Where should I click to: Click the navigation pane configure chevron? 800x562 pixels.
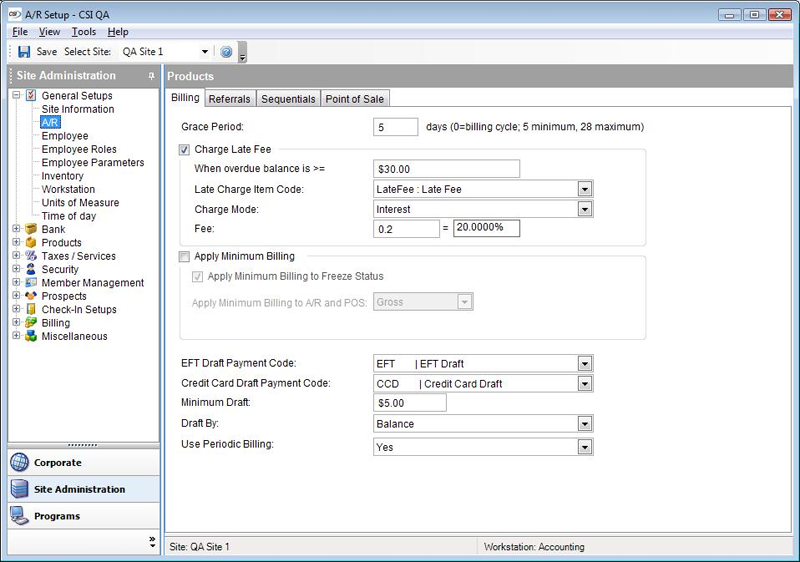(152, 542)
